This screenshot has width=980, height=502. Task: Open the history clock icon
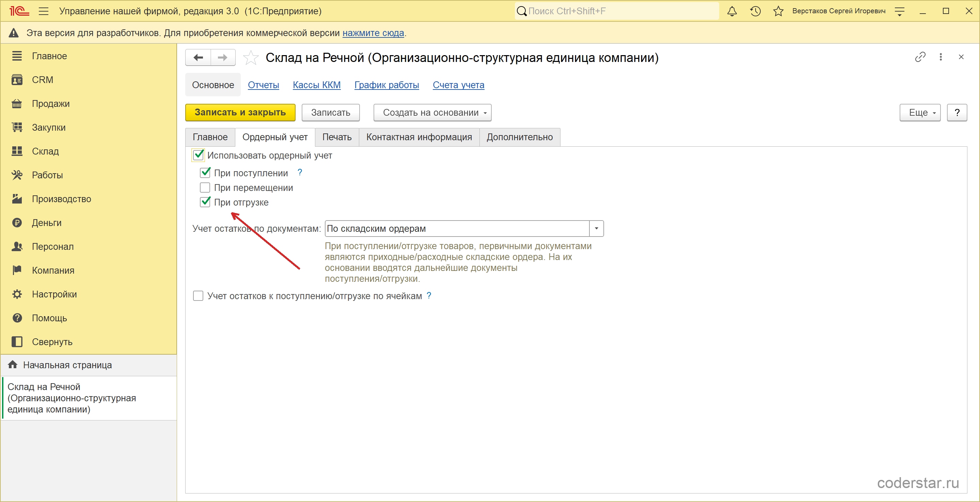pos(755,11)
